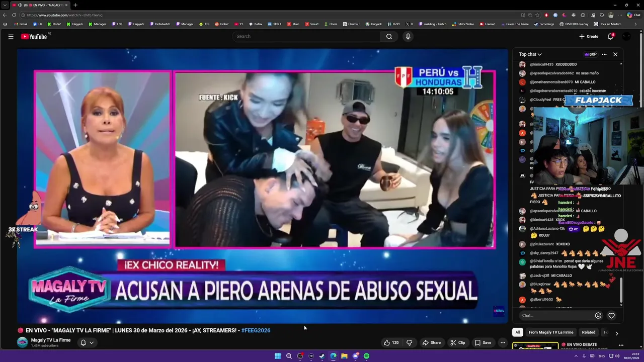Open a new browser tab
The height and width of the screenshot is (362, 644).
tap(75, 5)
